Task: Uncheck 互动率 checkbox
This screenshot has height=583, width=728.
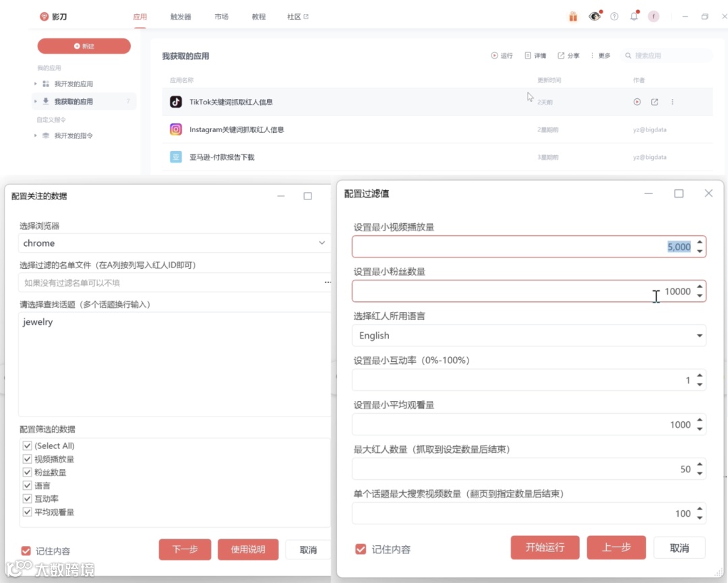Action: click(28, 499)
